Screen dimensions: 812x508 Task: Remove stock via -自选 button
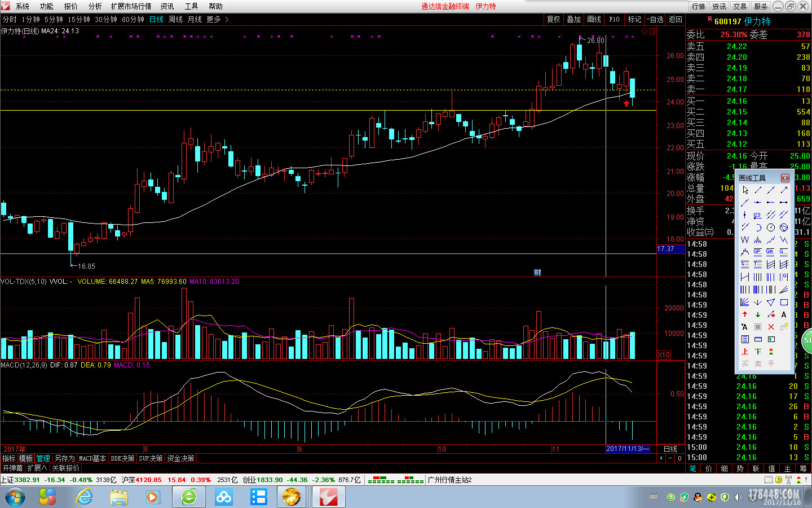tap(655, 19)
